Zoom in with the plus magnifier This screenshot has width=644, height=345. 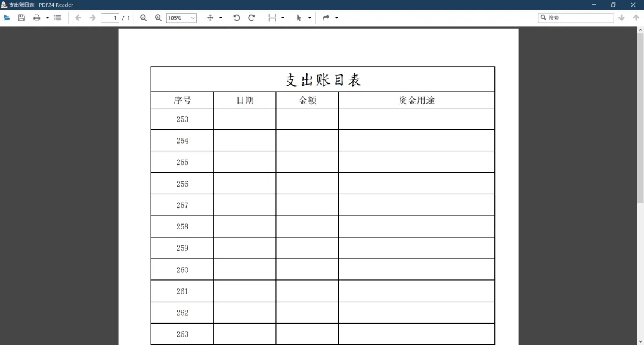coord(158,18)
